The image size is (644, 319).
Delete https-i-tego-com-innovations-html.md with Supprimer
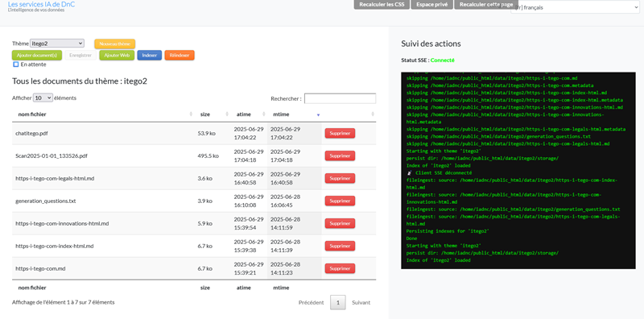point(340,224)
